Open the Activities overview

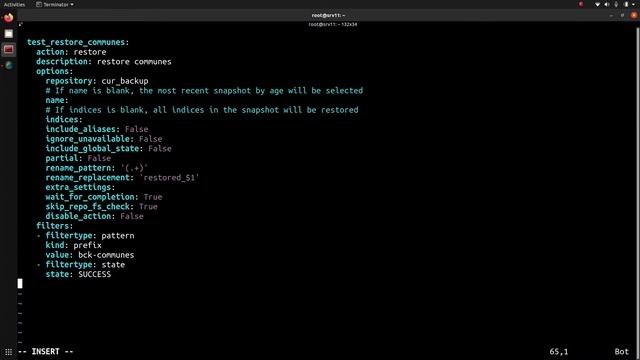point(14,4)
